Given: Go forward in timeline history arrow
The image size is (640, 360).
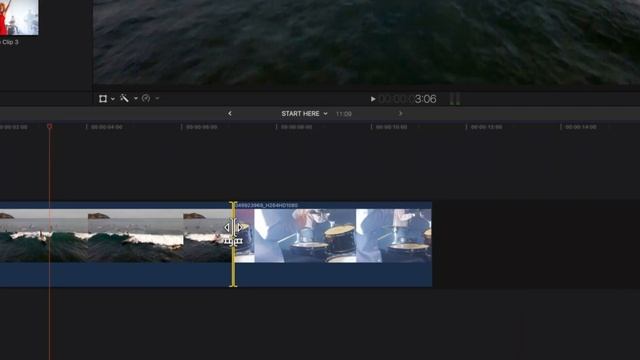Looking at the screenshot, I should tap(400, 113).
